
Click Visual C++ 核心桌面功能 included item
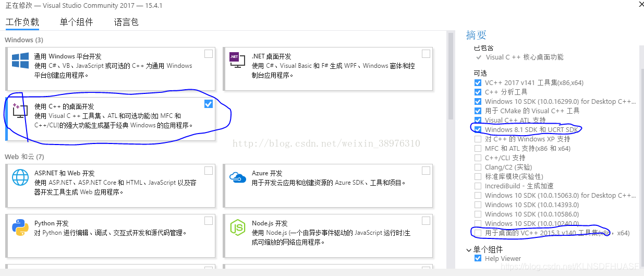tap(525, 57)
